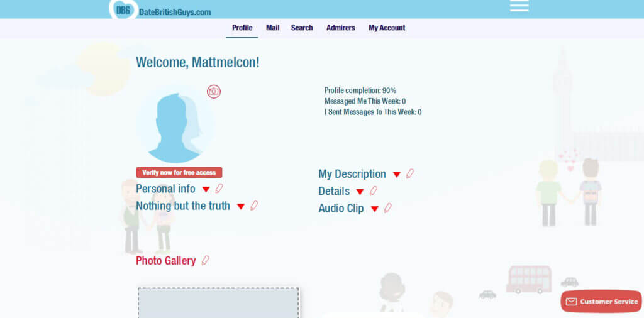
Task: Open Customer Service chat button
Action: [601, 302]
